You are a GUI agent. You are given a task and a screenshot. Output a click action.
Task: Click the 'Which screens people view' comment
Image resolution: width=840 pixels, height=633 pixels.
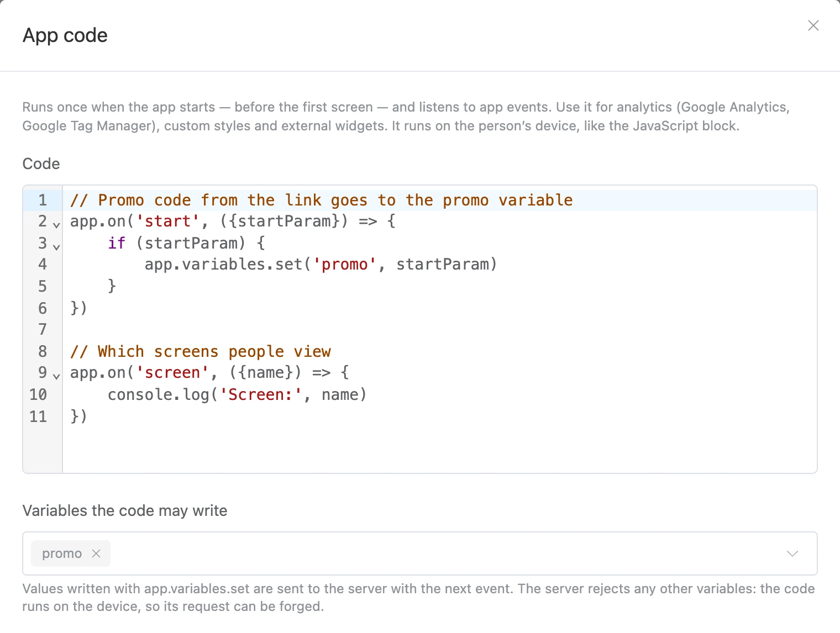point(201,351)
